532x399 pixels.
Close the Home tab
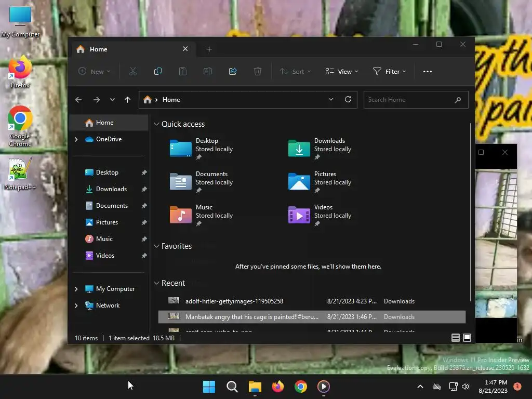(x=185, y=49)
